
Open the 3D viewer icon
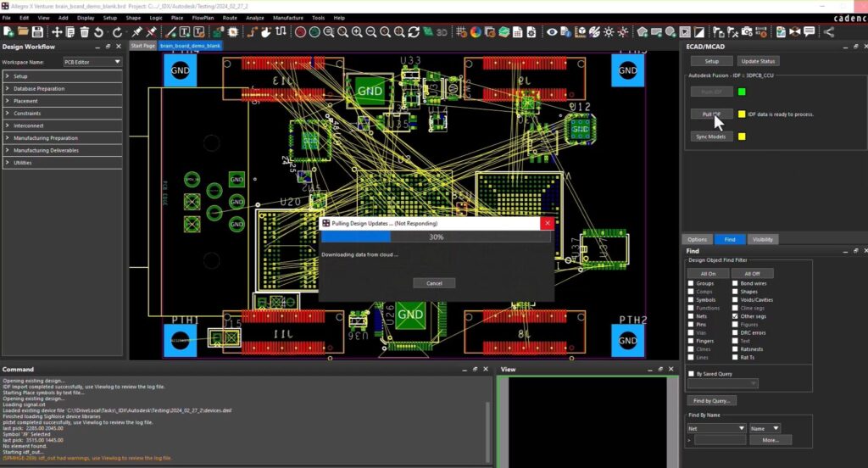[441, 32]
